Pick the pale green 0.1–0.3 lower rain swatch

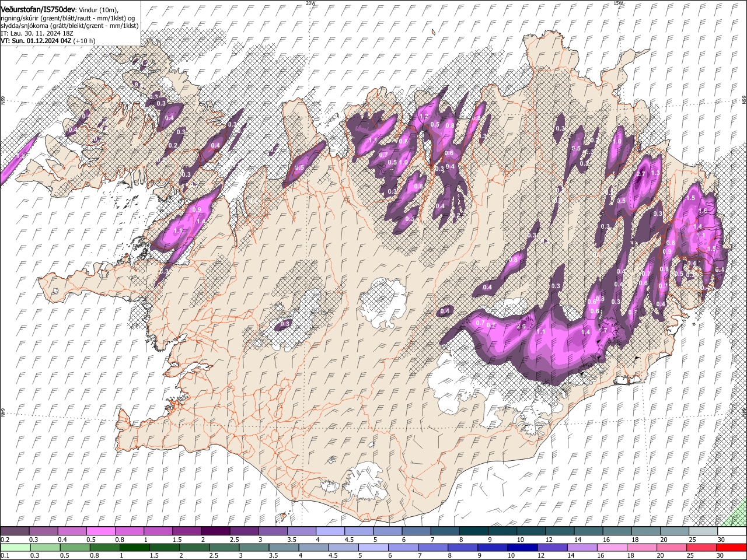tap(15, 547)
